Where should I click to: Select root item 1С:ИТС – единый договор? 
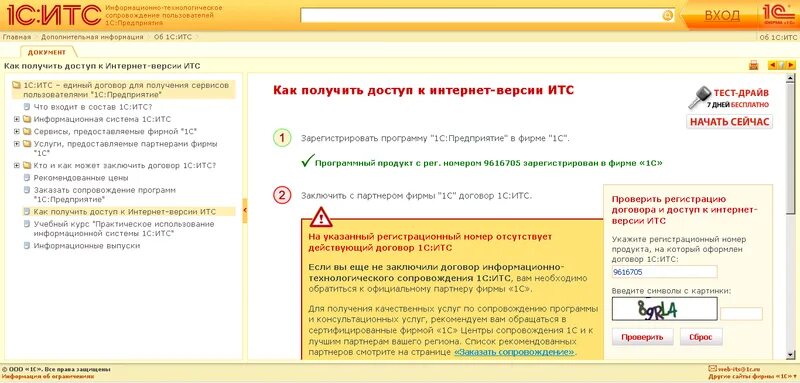[x=126, y=90]
